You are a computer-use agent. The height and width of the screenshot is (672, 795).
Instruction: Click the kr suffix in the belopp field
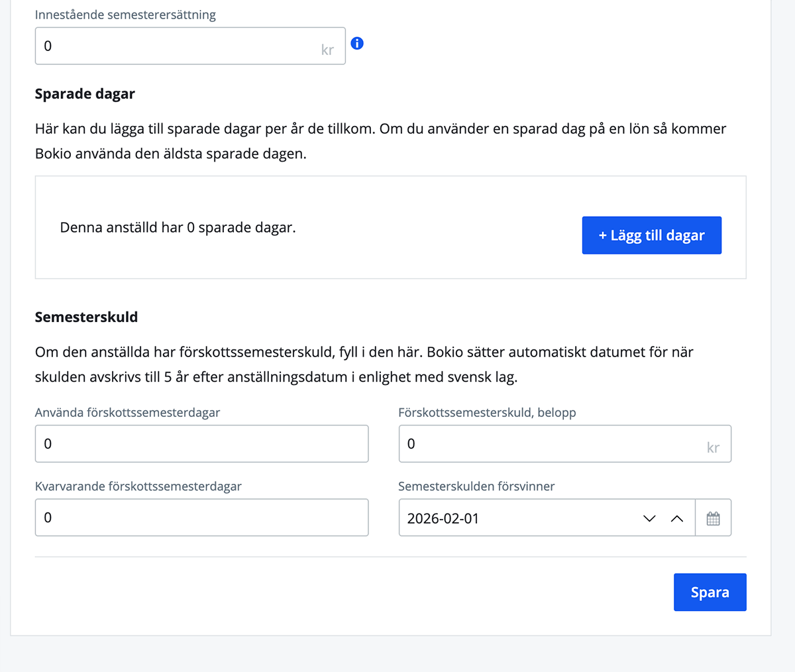tap(714, 447)
